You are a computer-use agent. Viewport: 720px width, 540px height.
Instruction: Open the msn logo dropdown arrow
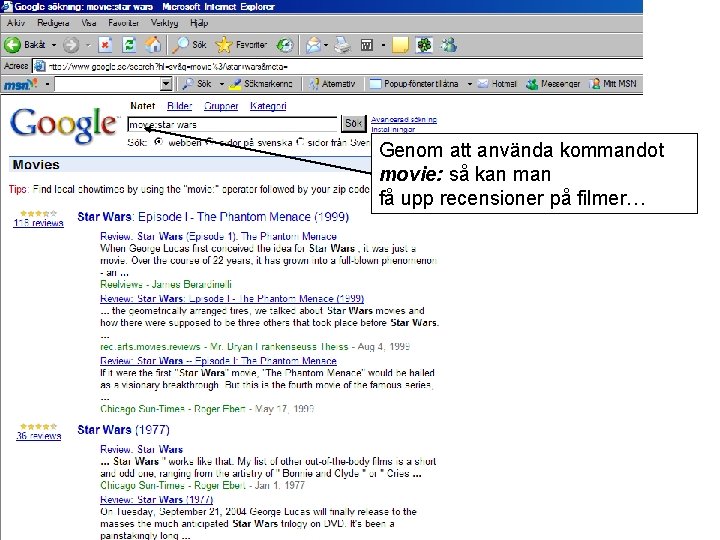pyautogui.click(x=47, y=84)
